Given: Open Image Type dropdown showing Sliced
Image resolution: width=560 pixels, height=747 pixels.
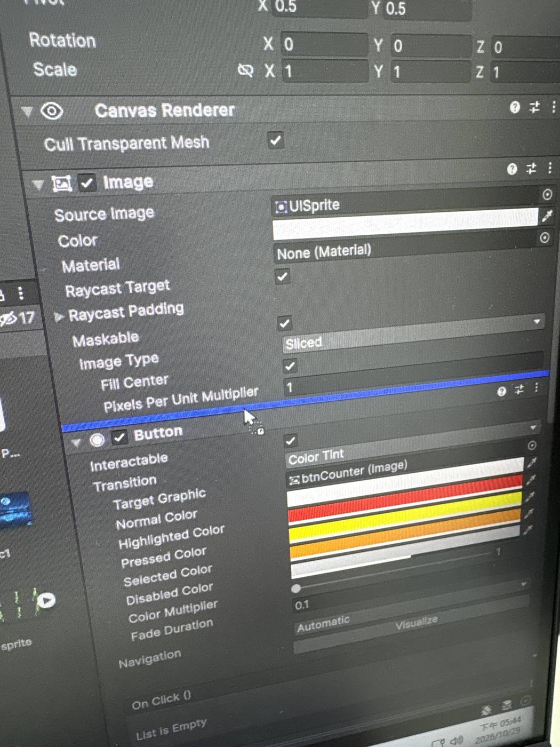Looking at the screenshot, I should [413, 333].
